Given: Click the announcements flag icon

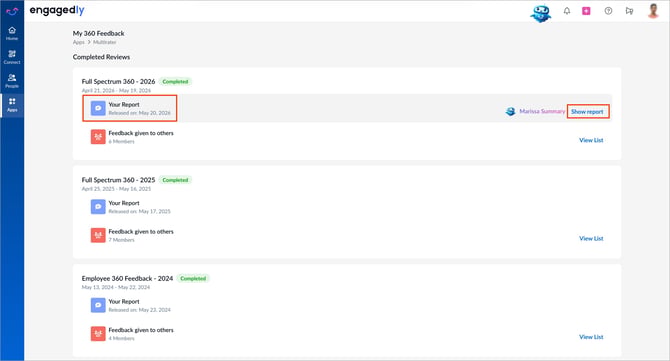Looking at the screenshot, I should 629,11.
